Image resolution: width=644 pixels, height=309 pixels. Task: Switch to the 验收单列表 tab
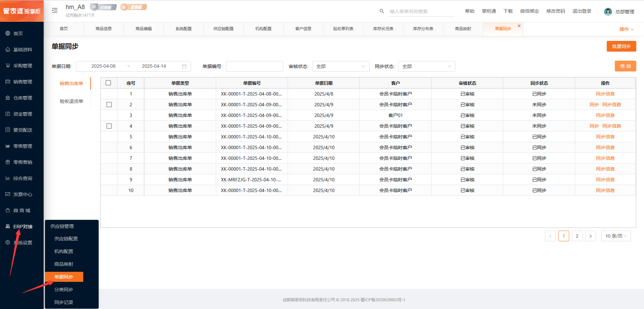(x=343, y=29)
